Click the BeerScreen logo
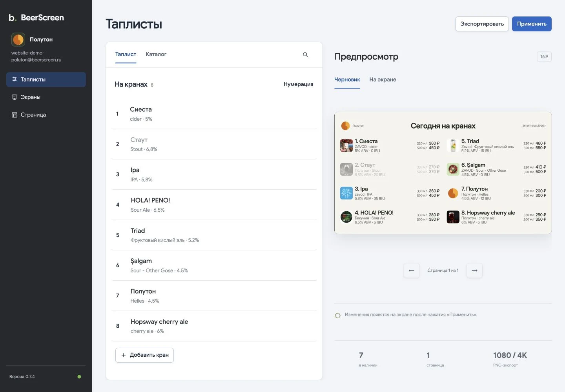The image size is (565, 392). pyautogui.click(x=36, y=18)
